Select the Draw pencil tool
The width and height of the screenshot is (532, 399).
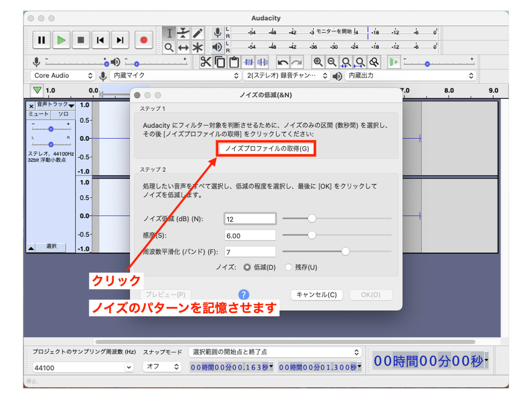(x=197, y=33)
